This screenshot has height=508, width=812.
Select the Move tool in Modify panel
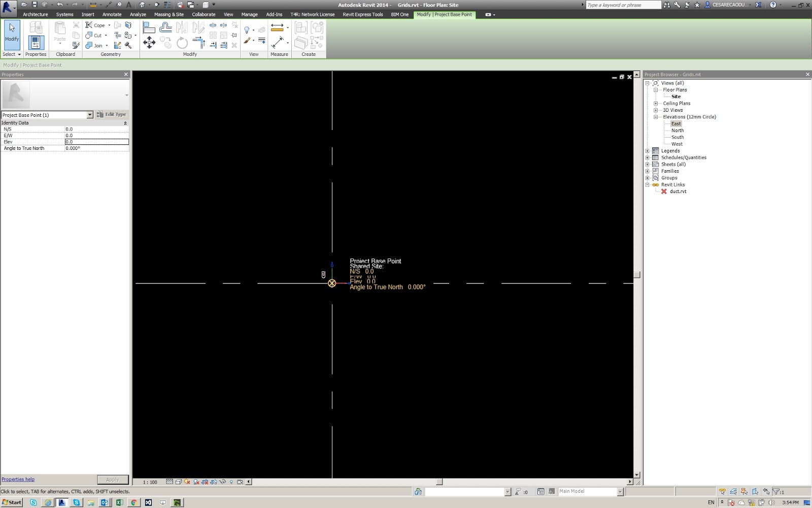(x=149, y=42)
